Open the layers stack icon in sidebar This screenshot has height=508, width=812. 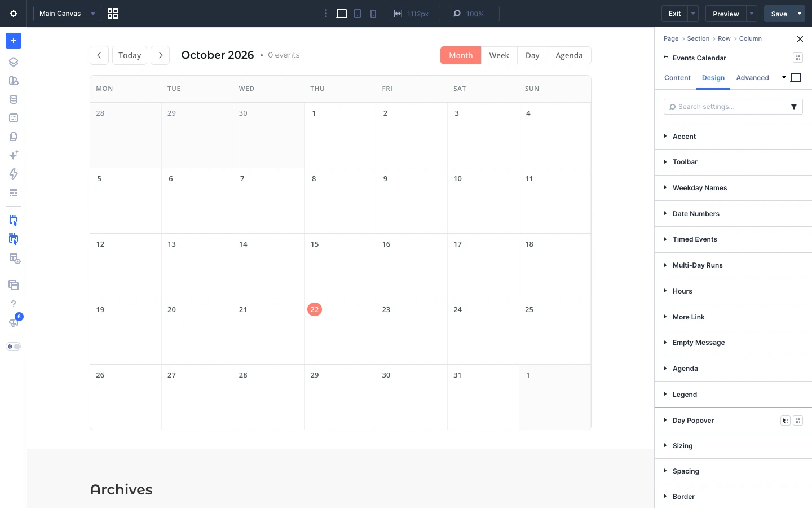(14, 62)
